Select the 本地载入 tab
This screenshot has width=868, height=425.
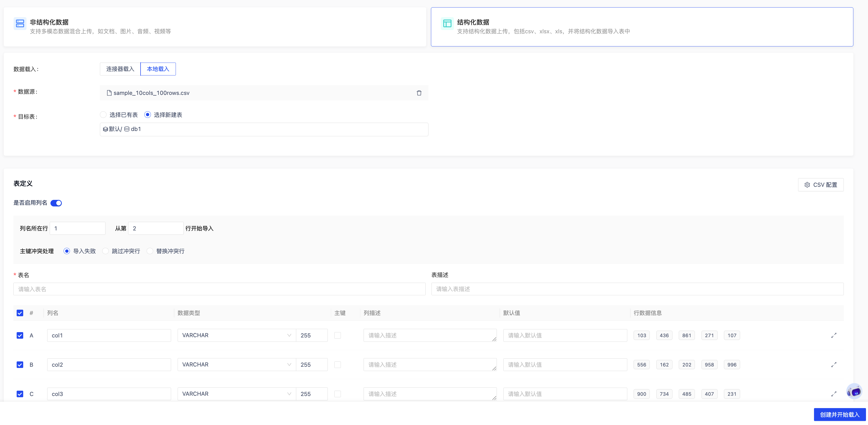pos(158,69)
